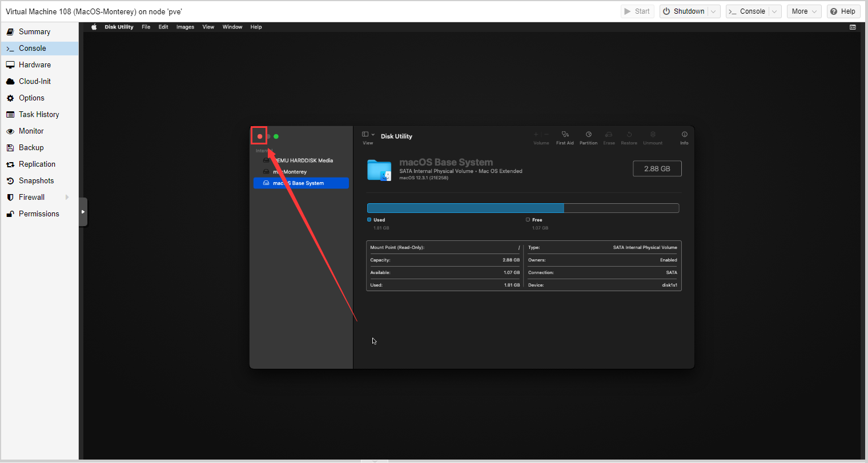
Task: Click the Restore toolbar icon
Action: [629, 135]
